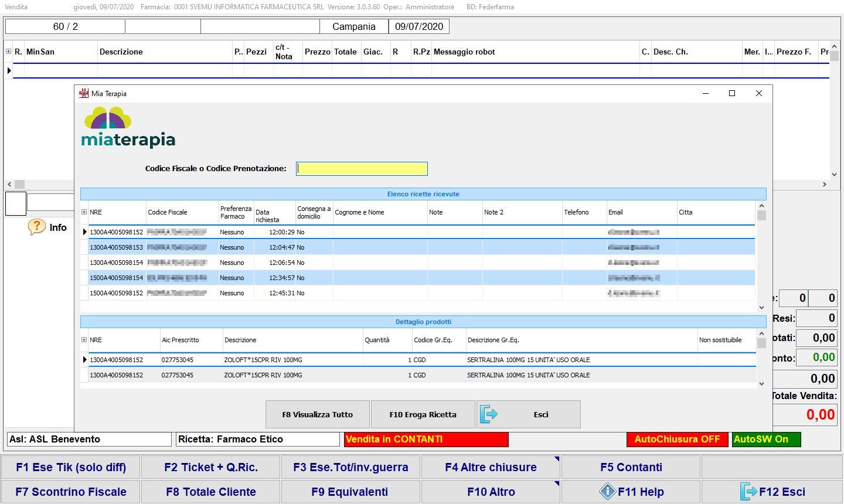
Task: Click the F11 Help info icon
Action: click(607, 492)
